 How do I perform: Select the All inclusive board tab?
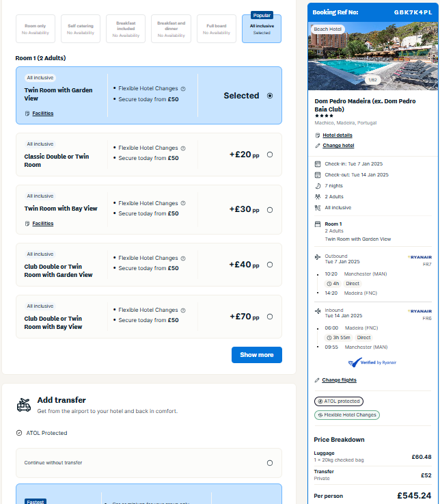point(262,29)
